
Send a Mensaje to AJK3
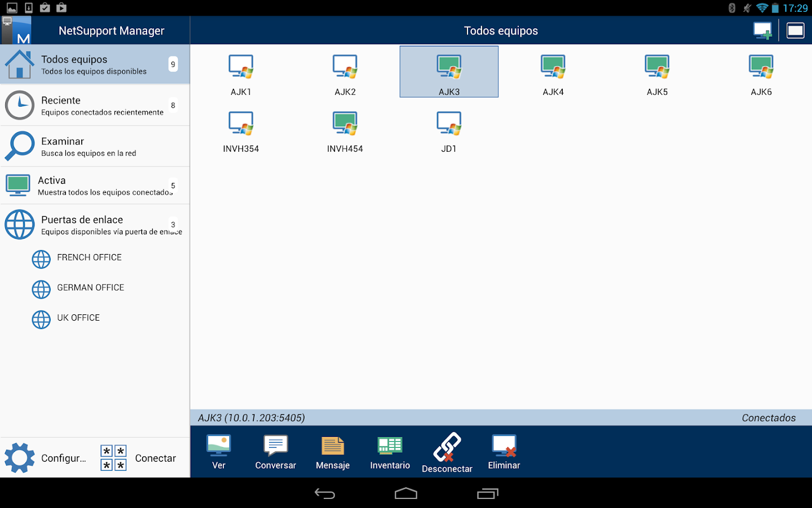333,452
